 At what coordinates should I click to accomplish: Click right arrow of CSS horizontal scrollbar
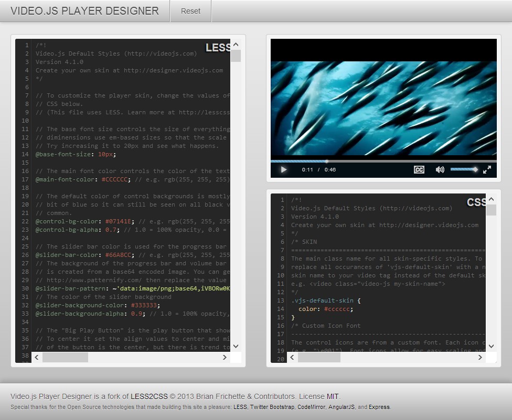pos(480,358)
